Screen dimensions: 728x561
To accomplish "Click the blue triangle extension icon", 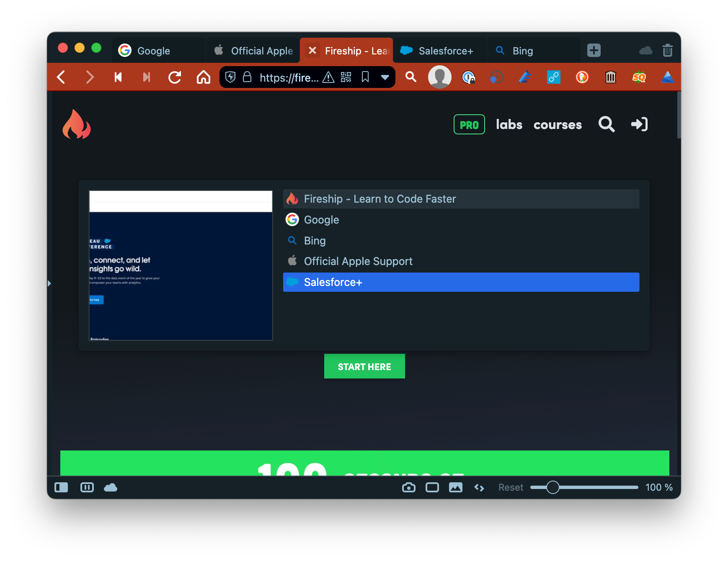I will point(667,77).
